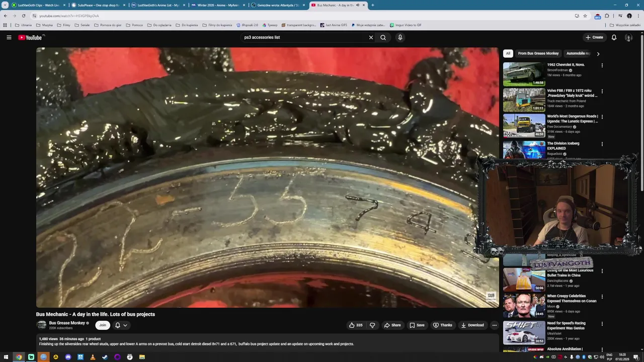644x362 pixels.
Task: Open Need for Speed's Racing thumbnail
Action: pyautogui.click(x=524, y=333)
